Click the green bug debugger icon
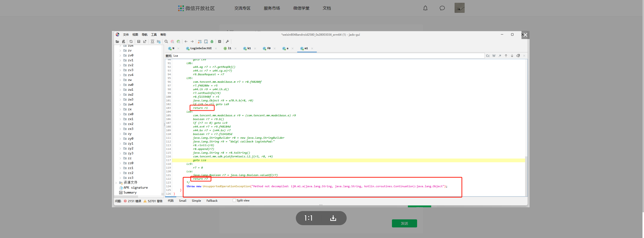 [x=212, y=42]
